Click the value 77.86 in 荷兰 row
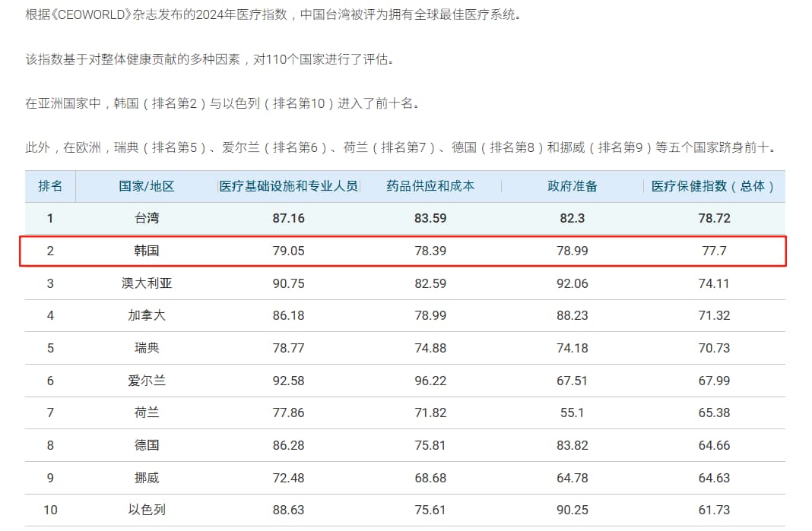 (x=288, y=413)
